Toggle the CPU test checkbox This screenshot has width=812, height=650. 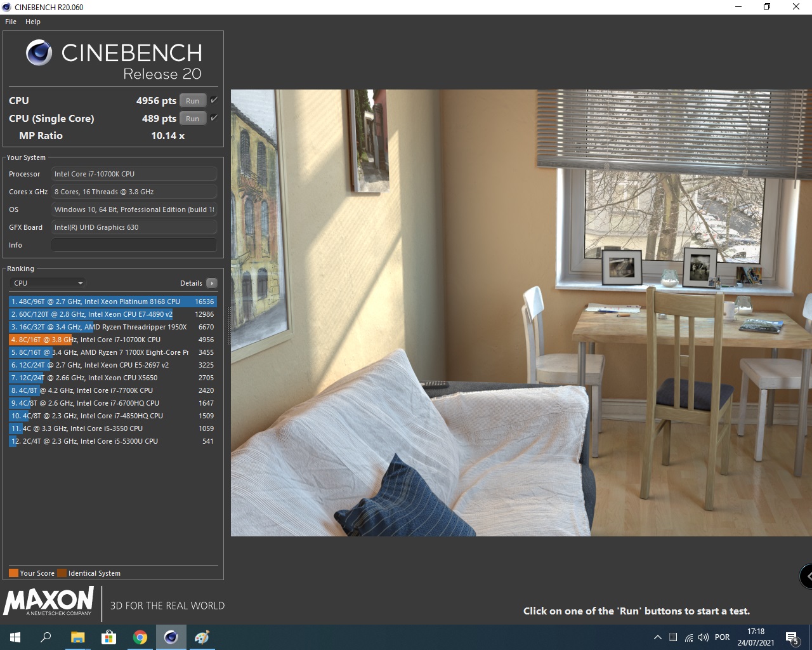click(x=214, y=100)
